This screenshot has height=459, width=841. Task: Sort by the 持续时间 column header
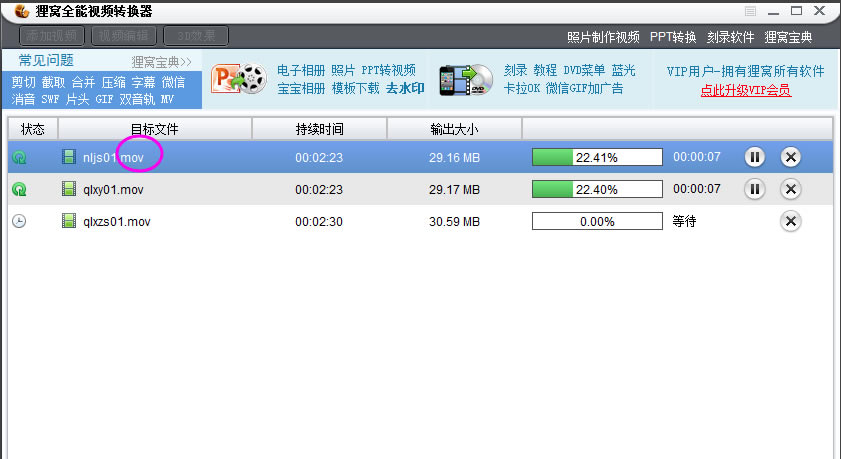pos(319,129)
